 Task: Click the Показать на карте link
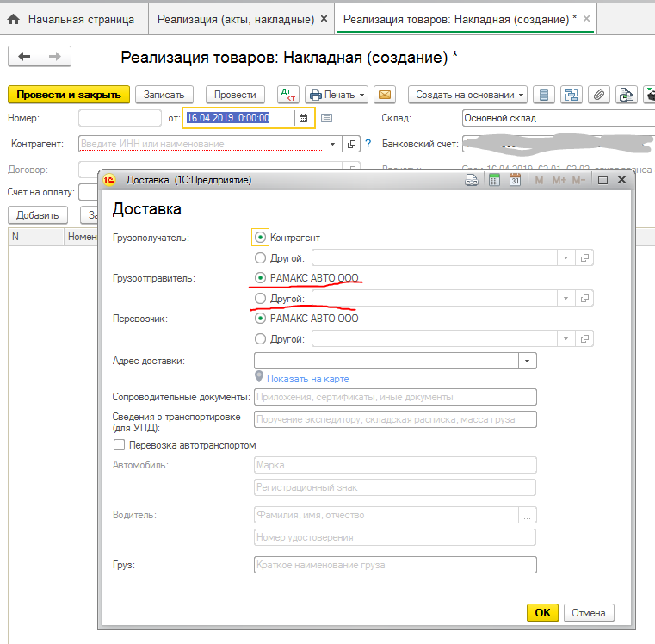click(x=307, y=379)
